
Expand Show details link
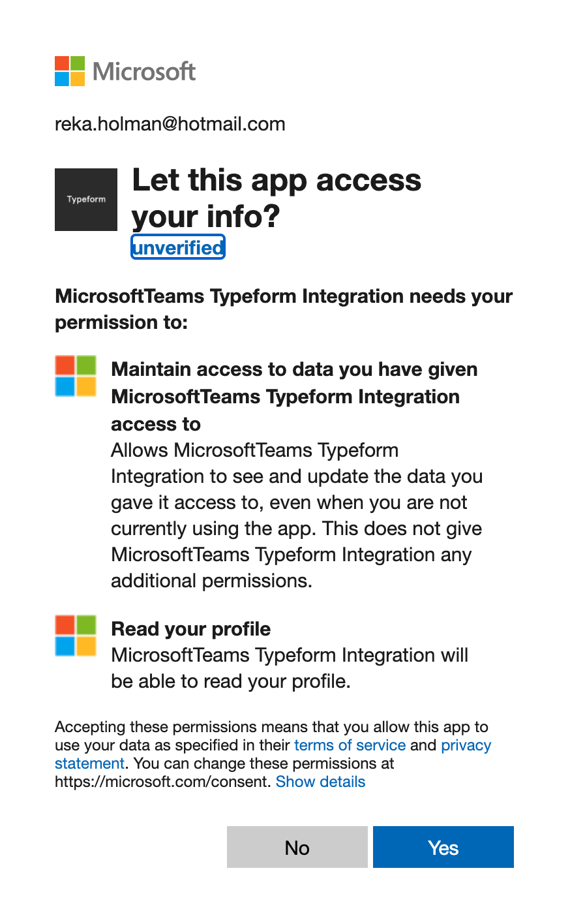point(320,782)
